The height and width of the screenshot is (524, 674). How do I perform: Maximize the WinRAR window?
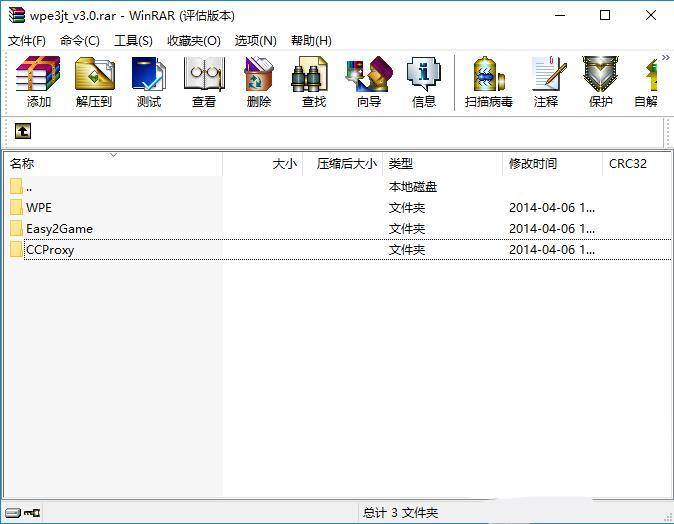coord(605,15)
